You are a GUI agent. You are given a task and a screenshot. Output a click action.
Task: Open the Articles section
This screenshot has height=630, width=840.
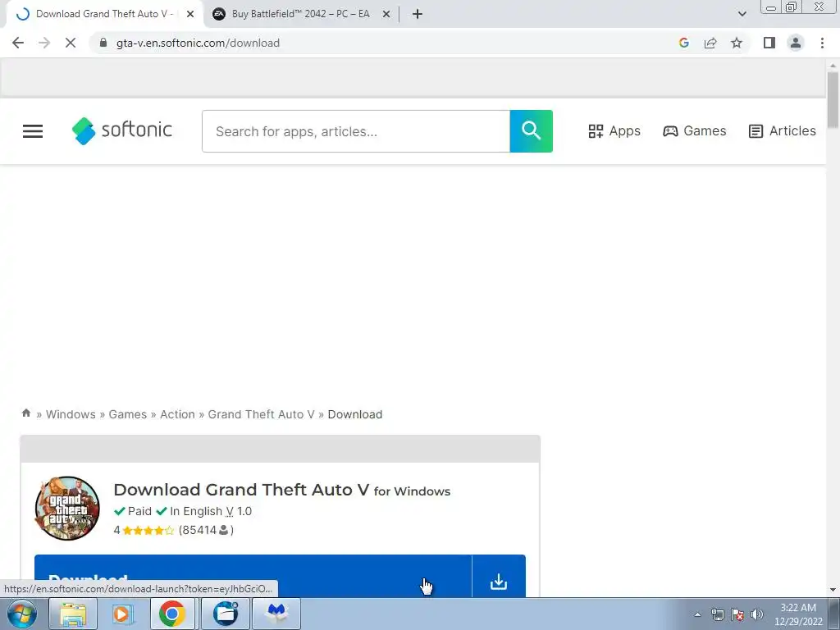[782, 130]
